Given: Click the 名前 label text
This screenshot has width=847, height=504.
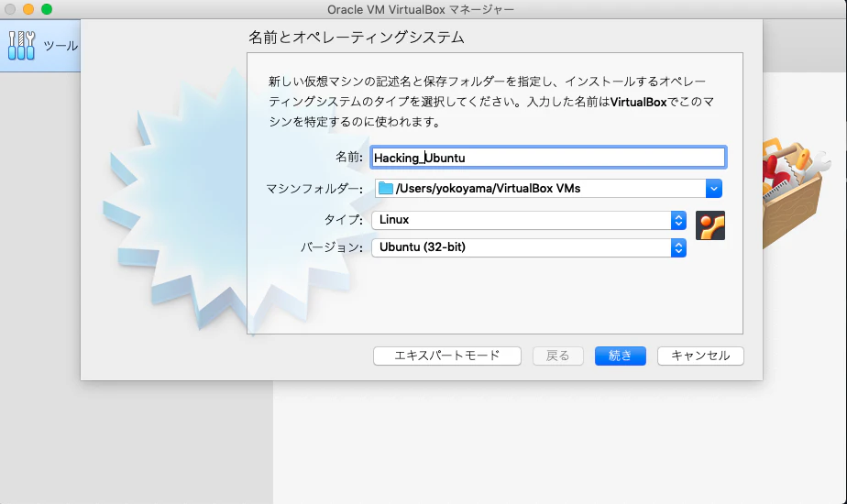Looking at the screenshot, I should (x=349, y=158).
